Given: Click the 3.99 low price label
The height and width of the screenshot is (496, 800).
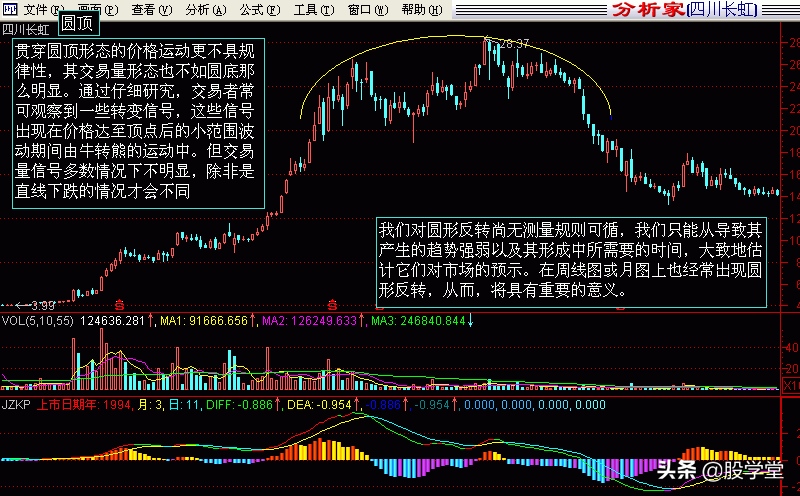Looking at the screenshot, I should (43, 306).
